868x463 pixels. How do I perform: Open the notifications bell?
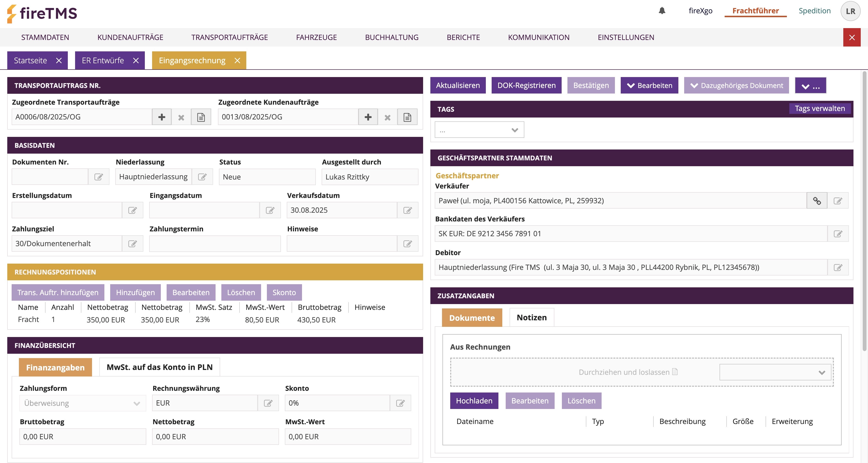click(x=662, y=11)
